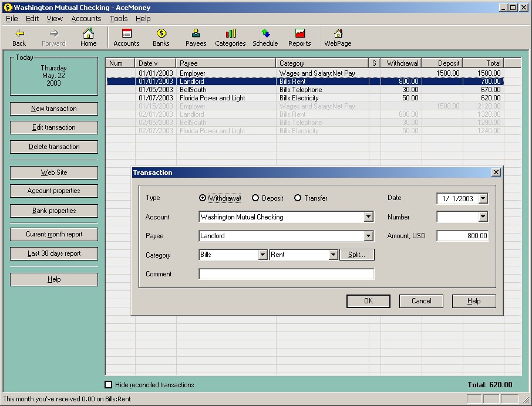This screenshot has width=532, height=406.
Task: Select the 02/01/2003 Landlord scheduled row
Action: [305, 114]
